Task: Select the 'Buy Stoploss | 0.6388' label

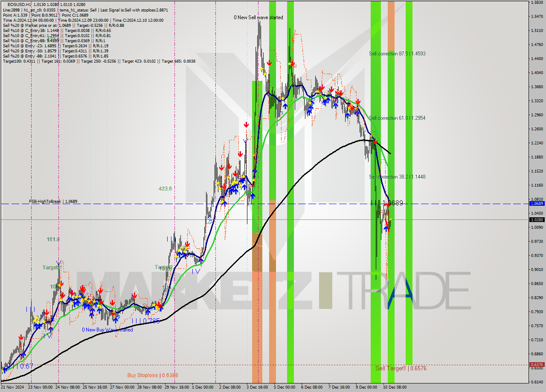Action: click(x=153, y=375)
